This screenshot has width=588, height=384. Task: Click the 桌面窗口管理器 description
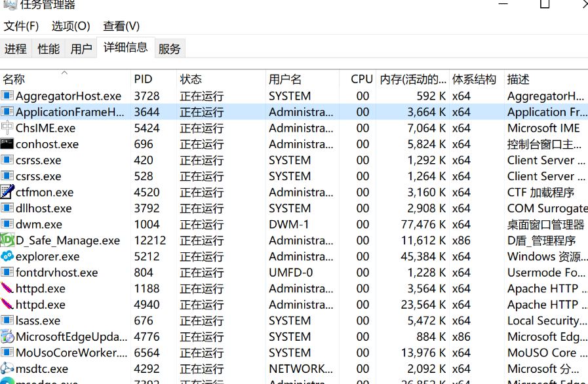(546, 225)
